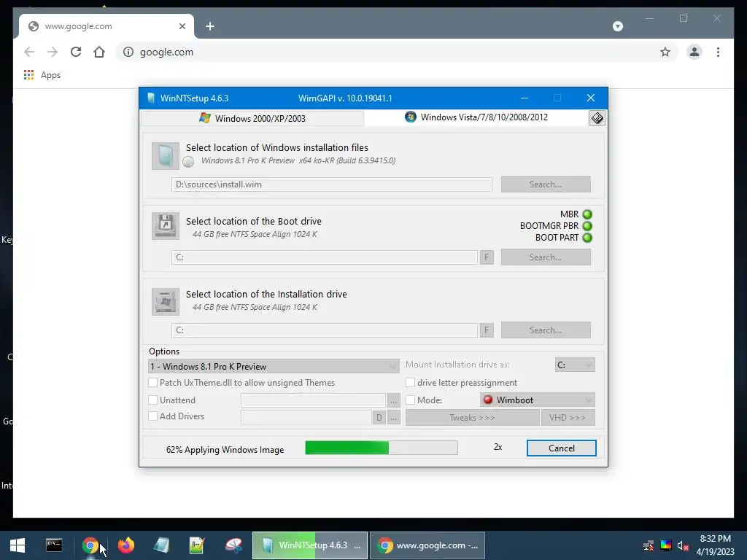The height and width of the screenshot is (560, 747).
Task: Click the Unattend file path field
Action: [x=313, y=400]
